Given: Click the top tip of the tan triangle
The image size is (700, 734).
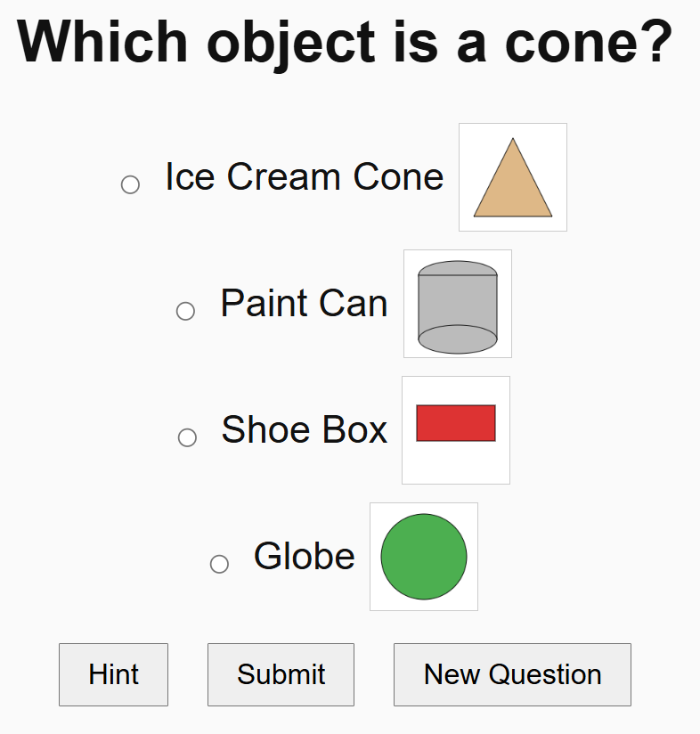Looking at the screenshot, I should point(513,143).
